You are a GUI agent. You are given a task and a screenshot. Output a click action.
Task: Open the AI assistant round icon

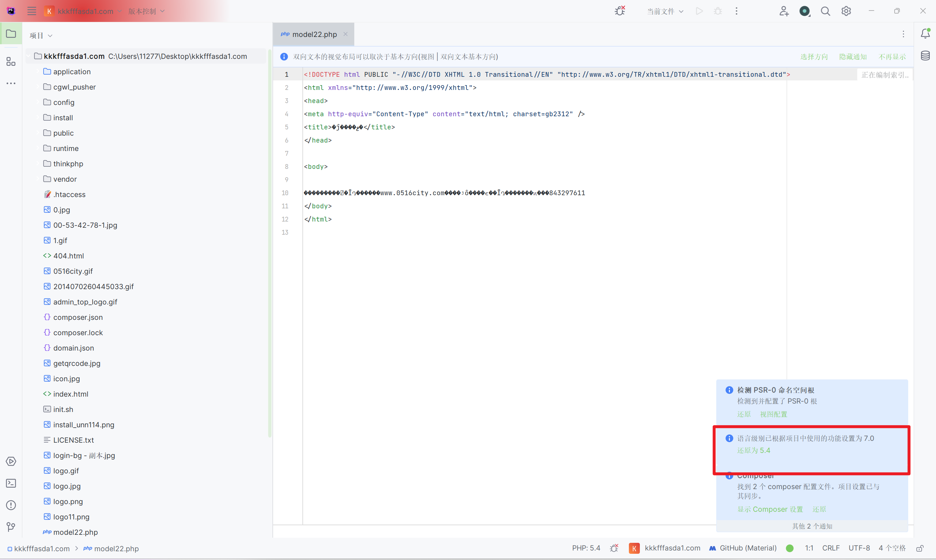pos(805,11)
